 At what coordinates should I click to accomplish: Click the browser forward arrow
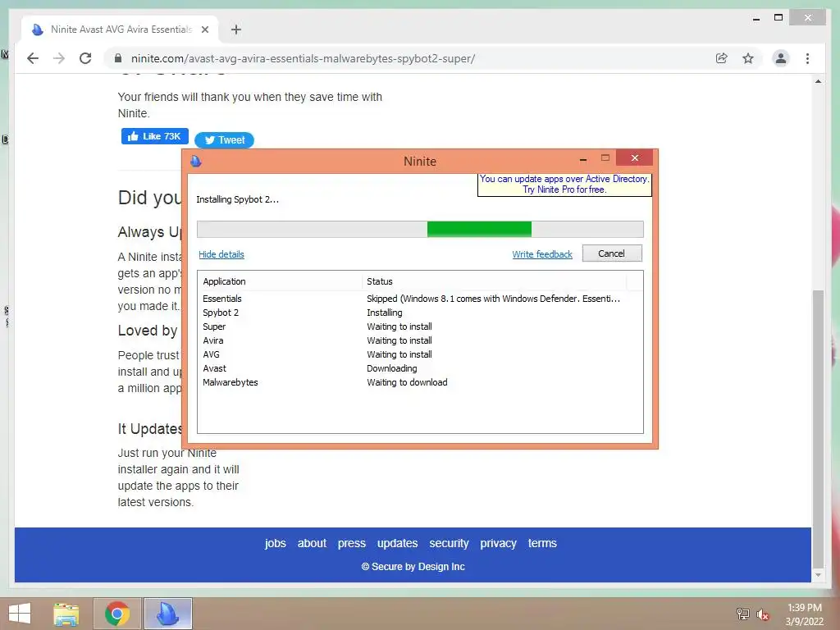coord(59,58)
